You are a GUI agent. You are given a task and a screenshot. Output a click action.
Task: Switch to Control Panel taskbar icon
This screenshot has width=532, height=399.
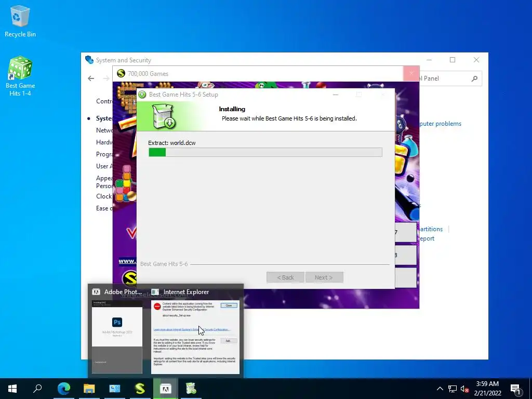(x=115, y=389)
